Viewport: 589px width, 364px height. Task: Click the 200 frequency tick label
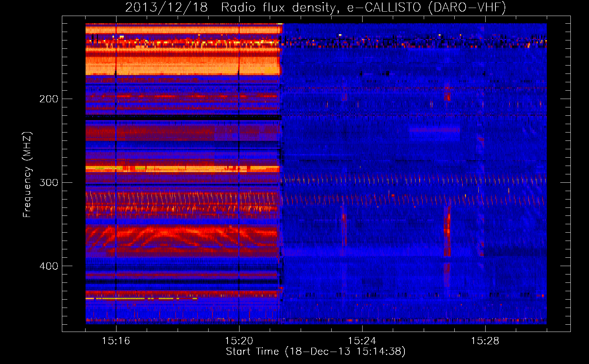point(49,99)
